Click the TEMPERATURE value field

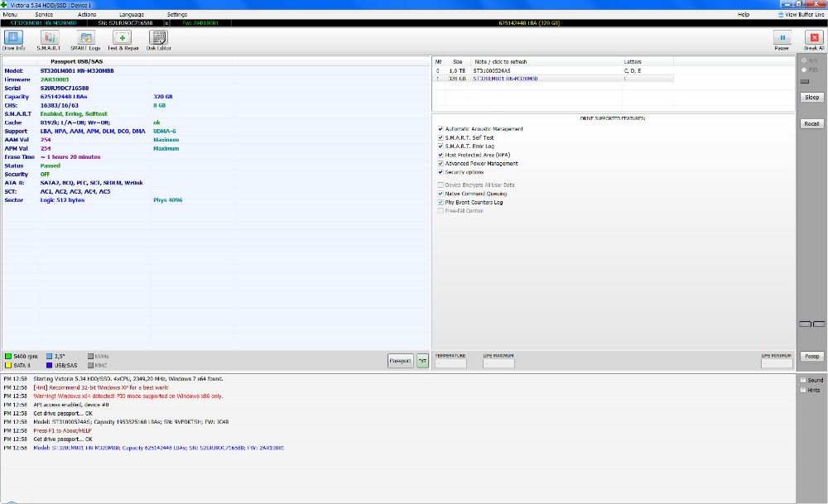[450, 363]
